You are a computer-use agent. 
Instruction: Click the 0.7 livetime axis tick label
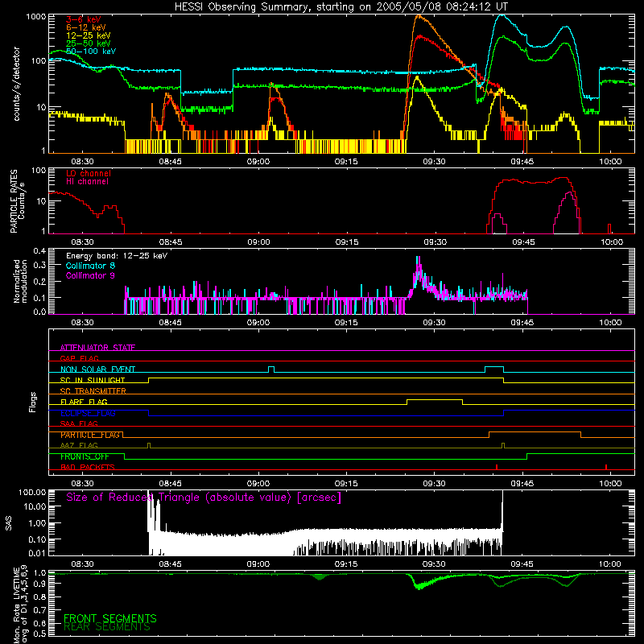click(x=39, y=610)
